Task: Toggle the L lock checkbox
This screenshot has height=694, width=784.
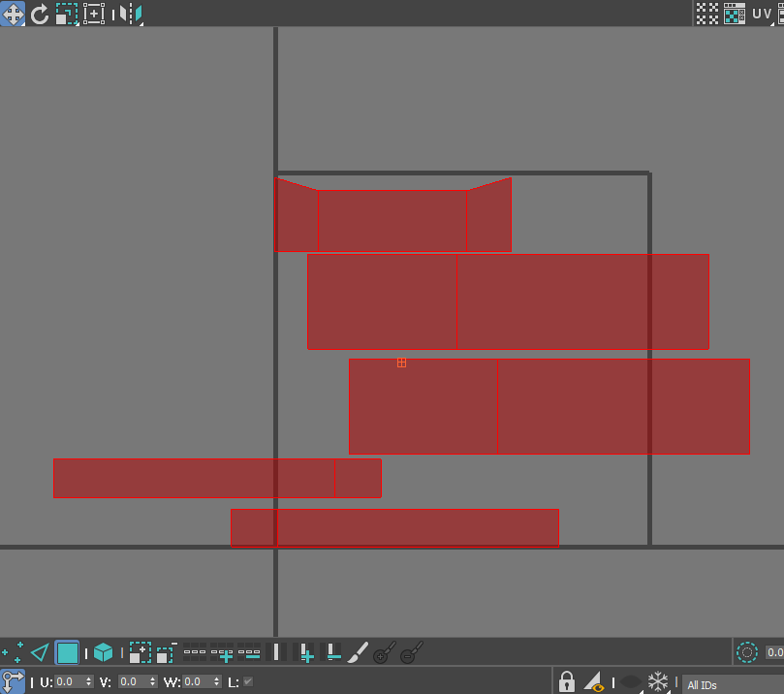Action: (248, 681)
